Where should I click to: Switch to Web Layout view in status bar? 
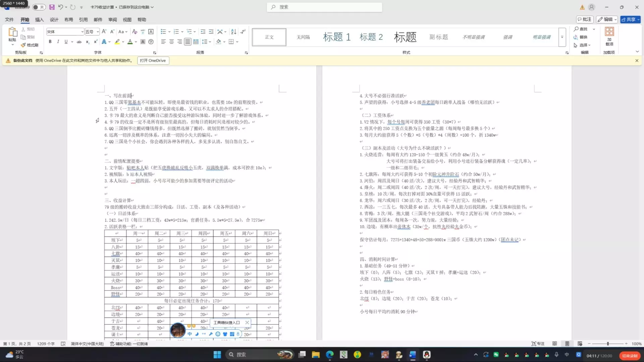tap(580, 344)
